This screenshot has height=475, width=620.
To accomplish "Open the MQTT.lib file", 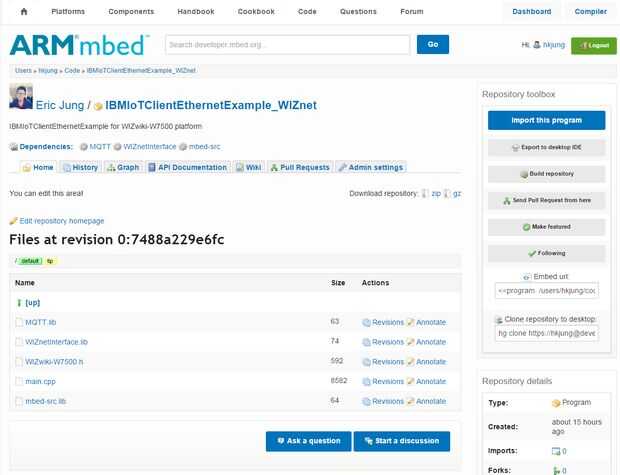I will point(41,322).
